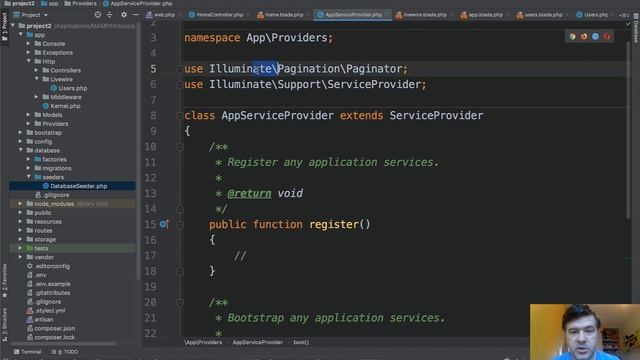Screen dimensions: 640x360
Task: Open the Favorites side tool tab
Action: pyautogui.click(x=4, y=281)
